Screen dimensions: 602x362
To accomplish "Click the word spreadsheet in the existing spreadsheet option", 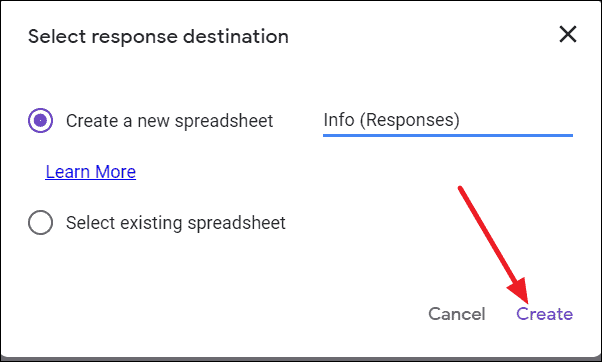I will 236,223.
